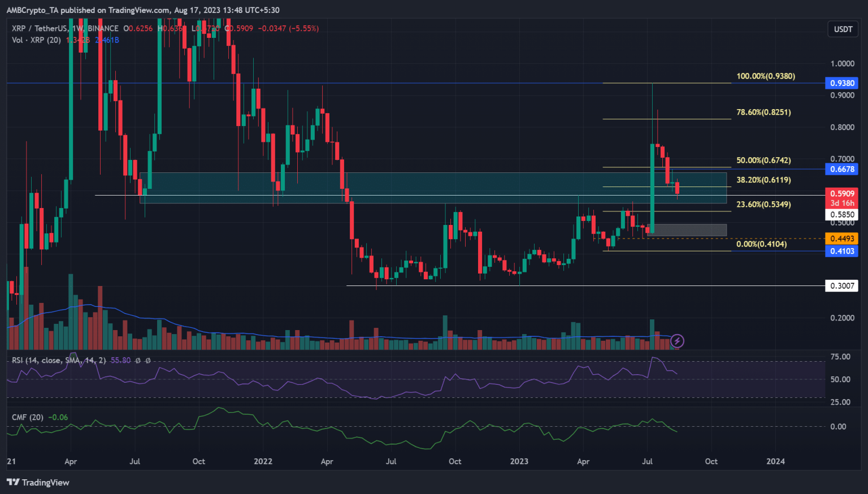This screenshot has height=494, width=868.
Task: Click the 100.00%(0.9380) Fibonacci level label
Action: point(766,76)
